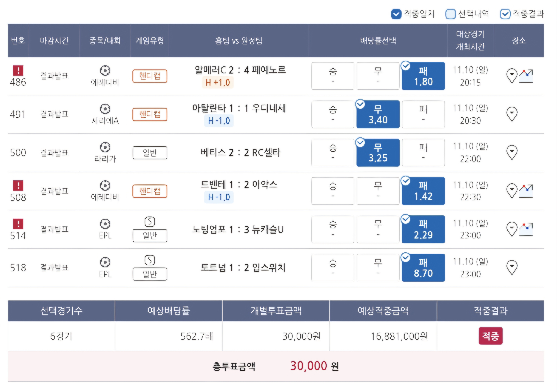Click the odds trend chart icon for match 486
Image resolution: width=557 pixels, height=392 pixels.
526,76
